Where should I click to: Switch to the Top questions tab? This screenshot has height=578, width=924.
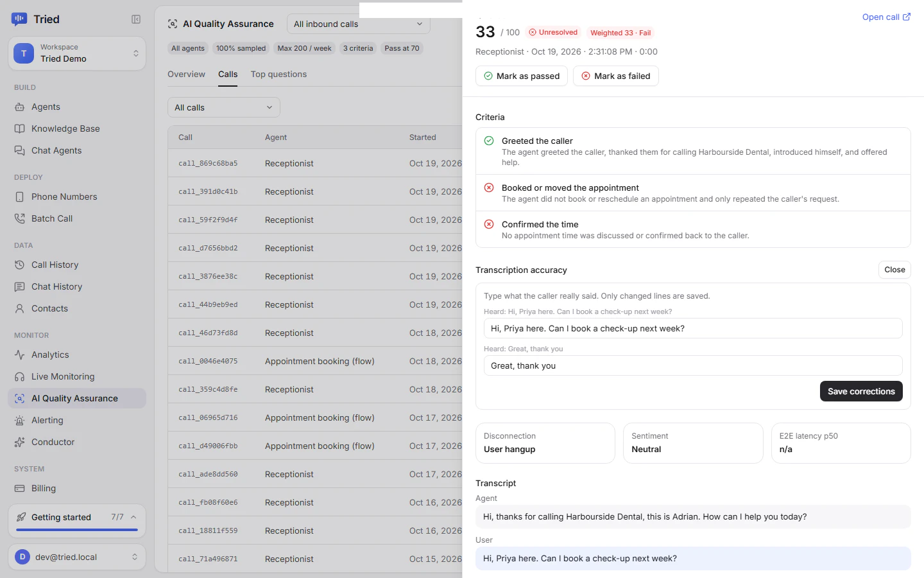279,74
